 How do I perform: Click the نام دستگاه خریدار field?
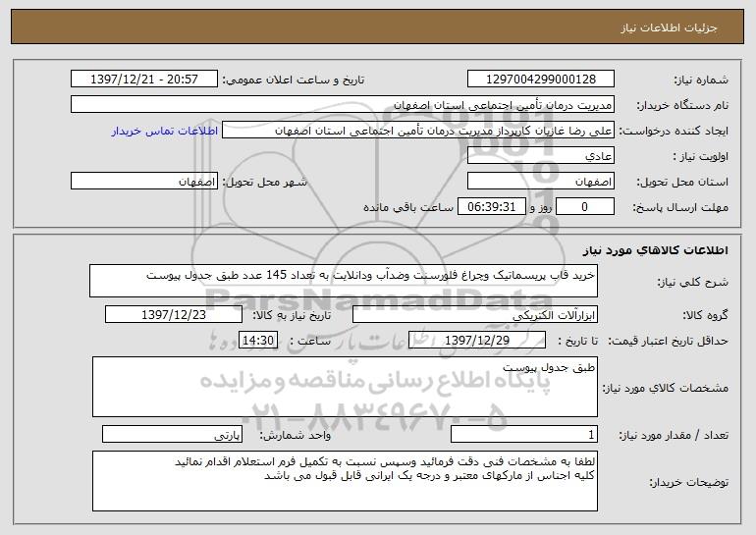pos(343,104)
